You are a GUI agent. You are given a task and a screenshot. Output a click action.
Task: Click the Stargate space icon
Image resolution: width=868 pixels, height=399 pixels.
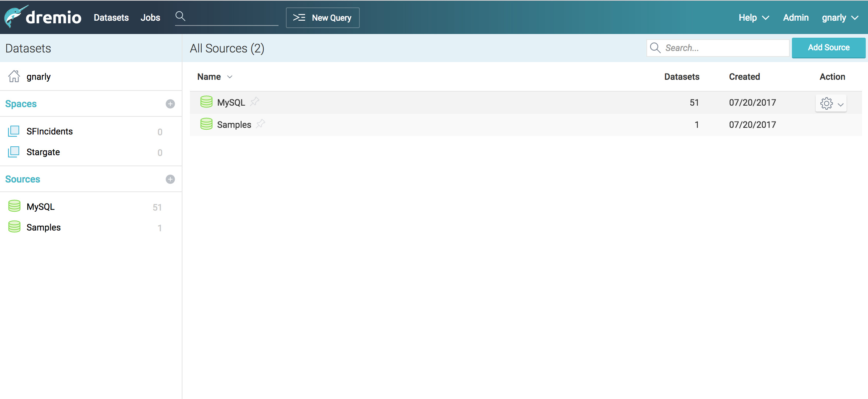tap(14, 152)
